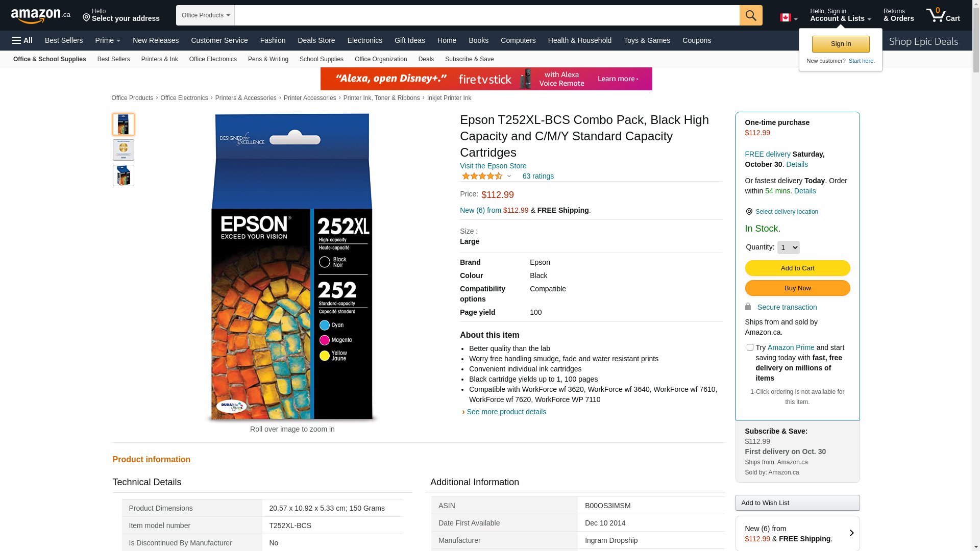Click the delivery location pin icon
This screenshot has width=980, height=551.
pyautogui.click(x=749, y=212)
